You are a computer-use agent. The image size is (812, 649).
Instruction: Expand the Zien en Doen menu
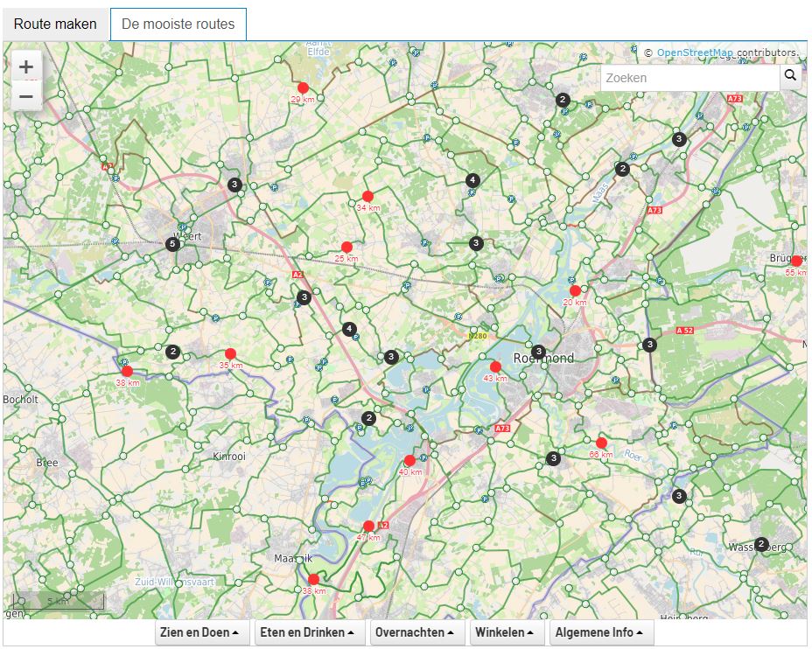200,632
